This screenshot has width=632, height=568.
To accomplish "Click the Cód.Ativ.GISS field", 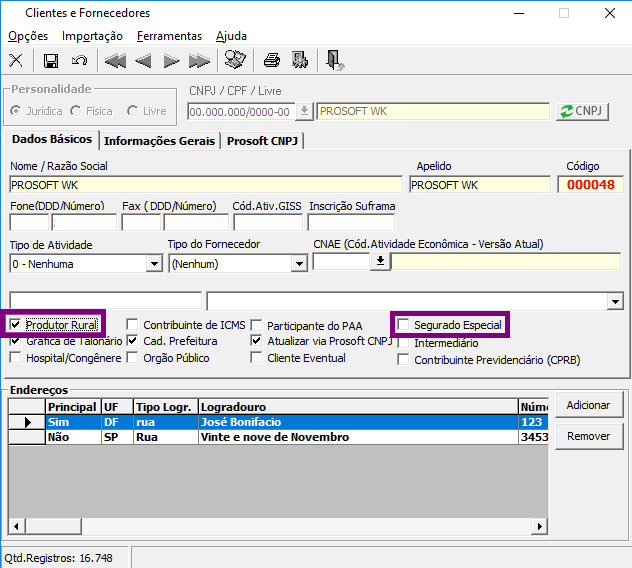I will point(268,223).
